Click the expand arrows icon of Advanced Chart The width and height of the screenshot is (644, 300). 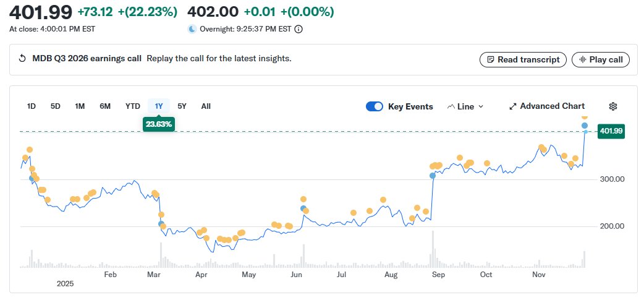click(512, 106)
